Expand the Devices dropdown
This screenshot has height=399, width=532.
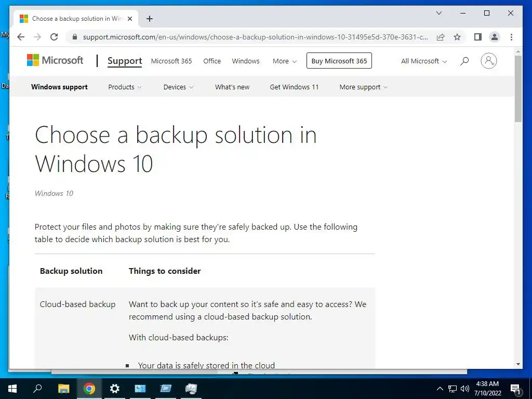tap(178, 87)
